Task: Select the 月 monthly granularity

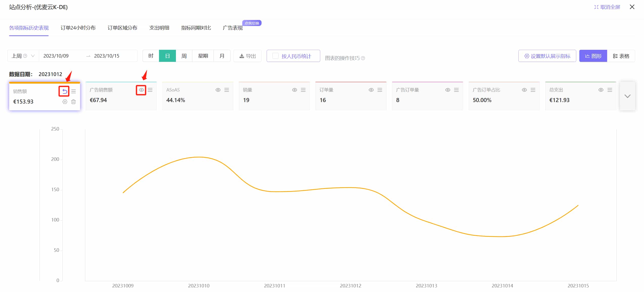Action: 222,56
